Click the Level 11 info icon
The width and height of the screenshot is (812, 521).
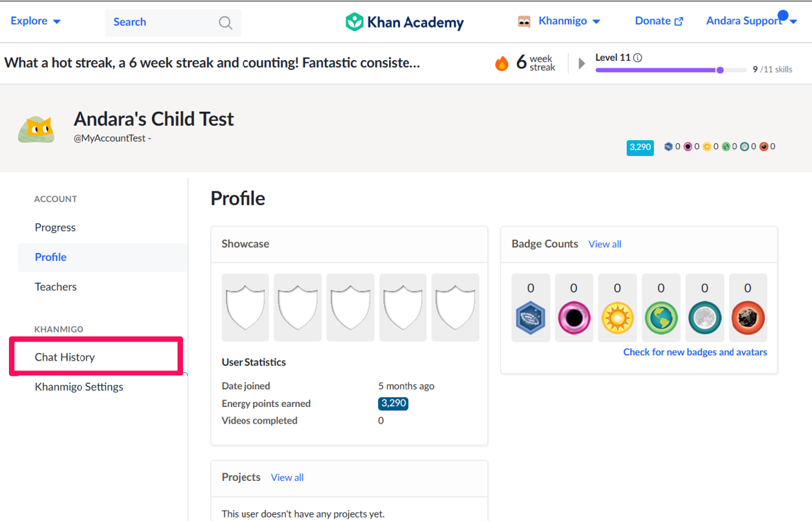click(x=638, y=57)
